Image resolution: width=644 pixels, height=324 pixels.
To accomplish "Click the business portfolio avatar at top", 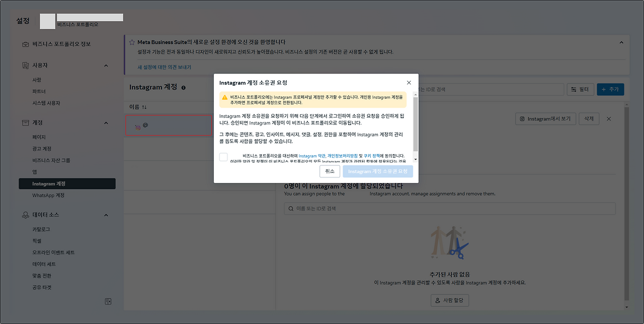I will coord(47,22).
